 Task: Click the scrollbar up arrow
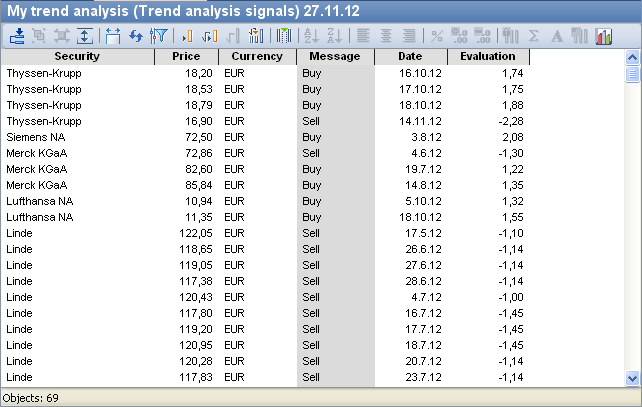pyautogui.click(x=631, y=58)
